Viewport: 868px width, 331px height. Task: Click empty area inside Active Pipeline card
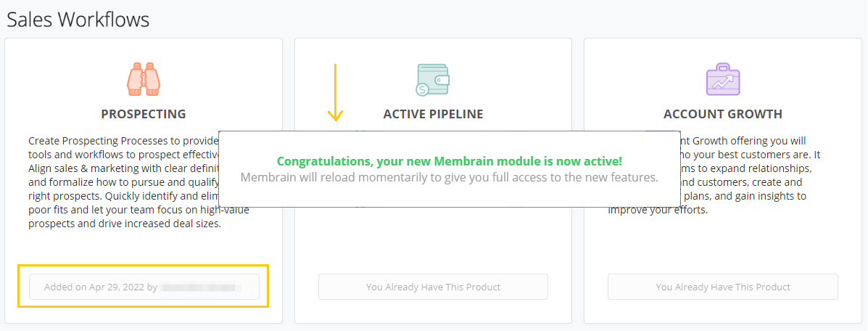coord(433,240)
